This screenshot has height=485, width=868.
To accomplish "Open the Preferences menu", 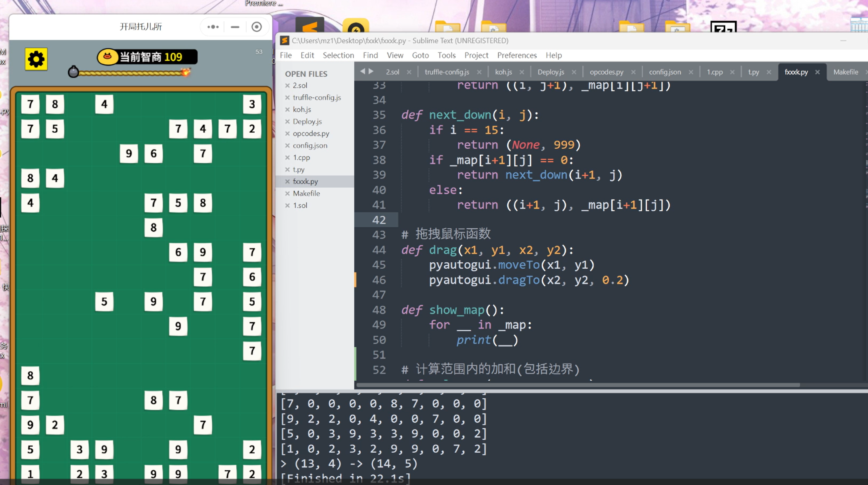I will (x=517, y=55).
